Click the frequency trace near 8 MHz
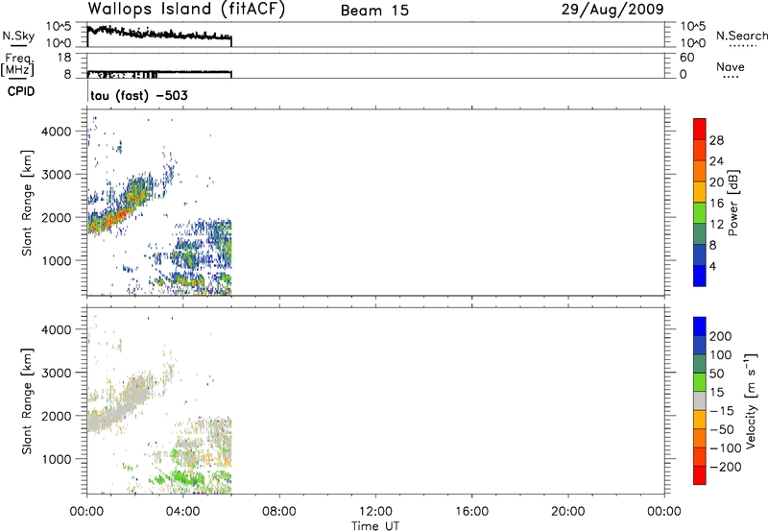The height and width of the screenshot is (532, 768). [158, 74]
